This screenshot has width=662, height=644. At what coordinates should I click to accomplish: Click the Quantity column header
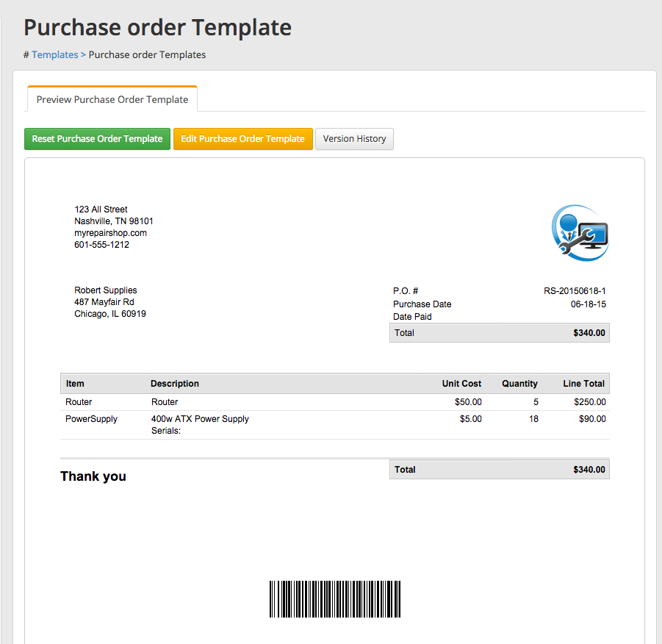[519, 384]
